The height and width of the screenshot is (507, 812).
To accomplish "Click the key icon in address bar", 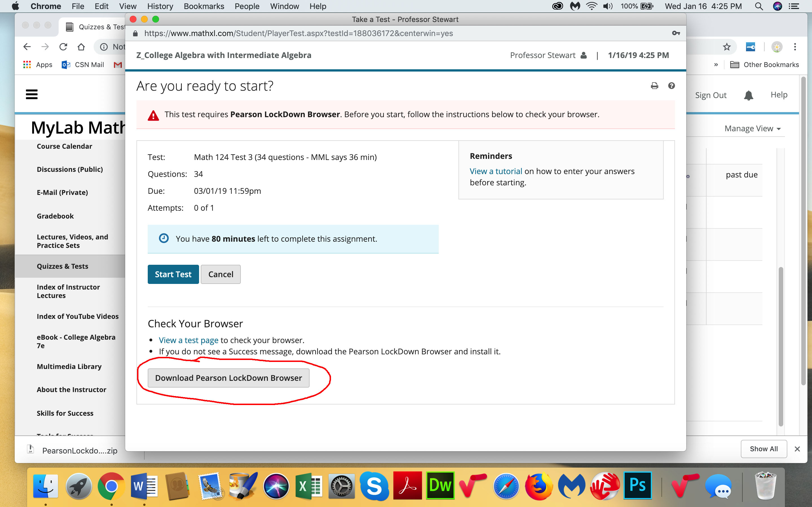I will [676, 33].
